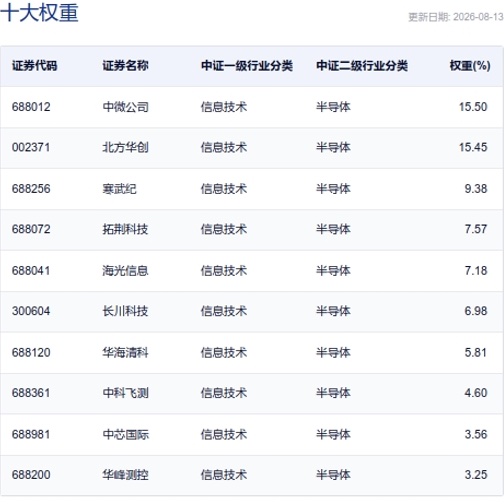The width and height of the screenshot is (504, 504).
Task: Open the 长川科技 entry
Action: click(x=125, y=311)
